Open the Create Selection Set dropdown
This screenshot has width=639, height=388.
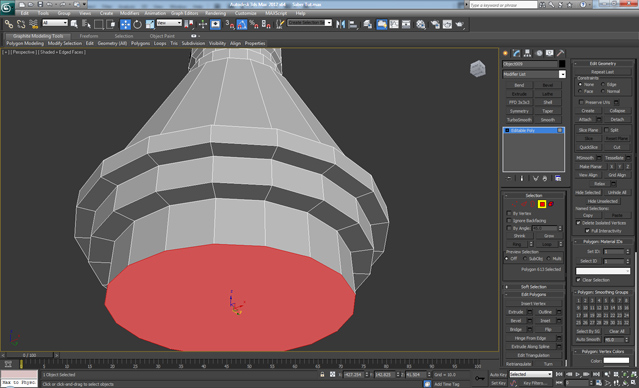click(328, 23)
